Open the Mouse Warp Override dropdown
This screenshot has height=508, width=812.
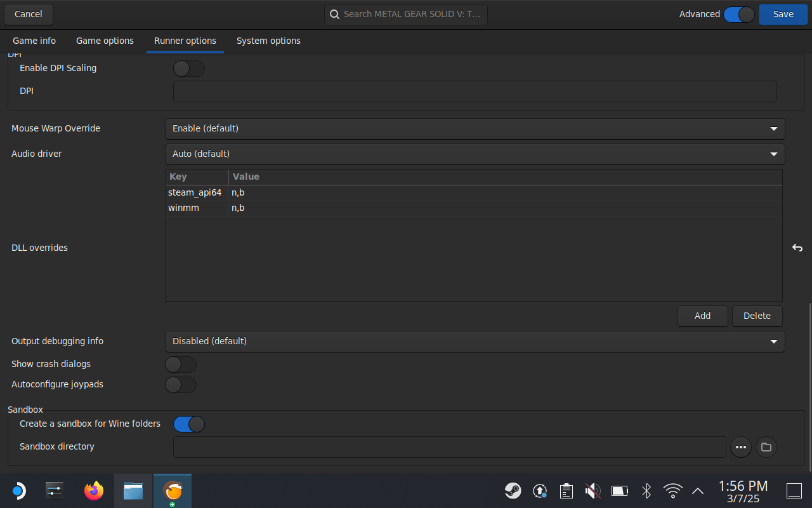tap(475, 129)
